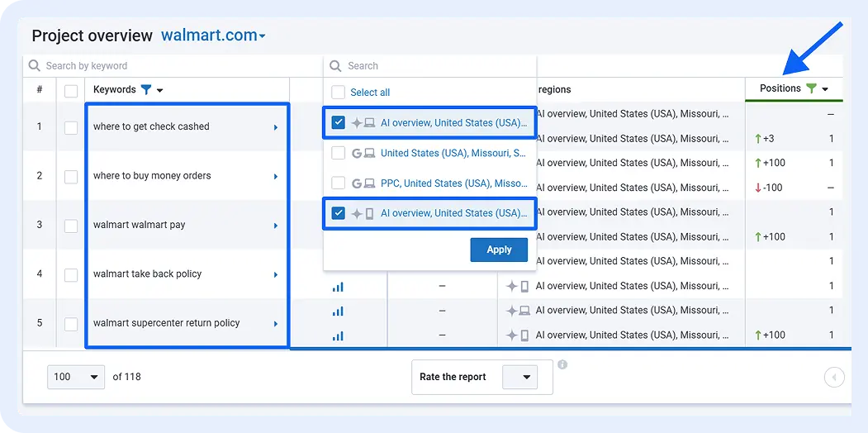
Task: Click the blue Keywords filter funnel icon
Action: click(x=146, y=89)
